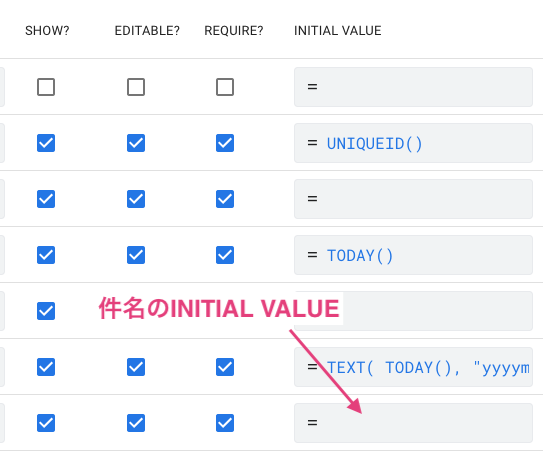Click empty initial value field in last row
This screenshot has height=451, width=543.
point(413,423)
